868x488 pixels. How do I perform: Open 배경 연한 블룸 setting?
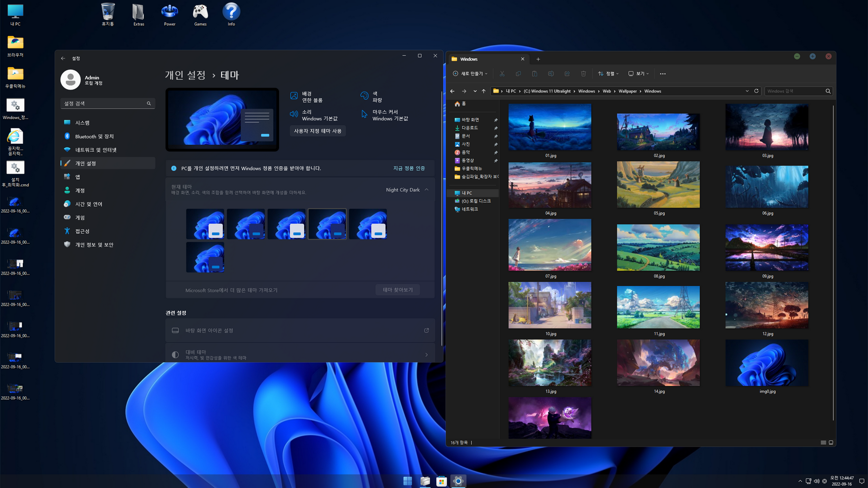(306, 97)
